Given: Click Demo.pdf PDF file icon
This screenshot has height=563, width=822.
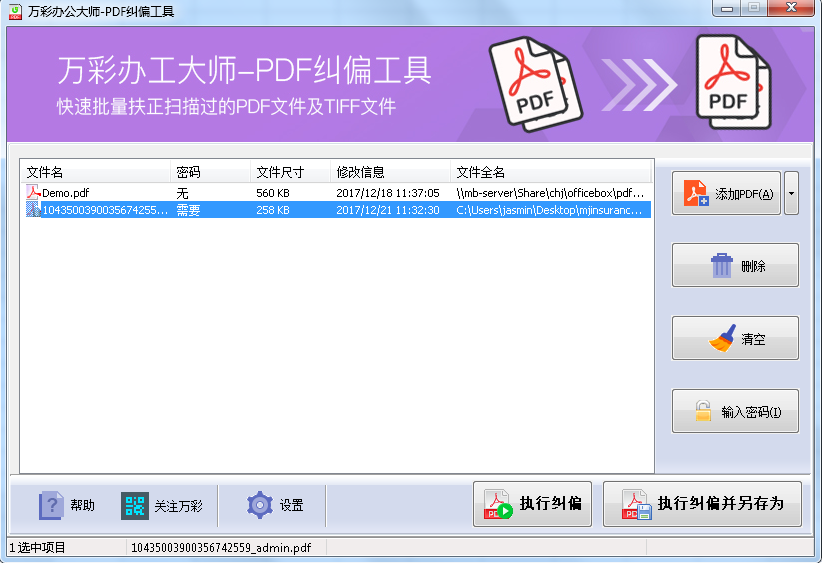Looking at the screenshot, I should tap(33, 193).
